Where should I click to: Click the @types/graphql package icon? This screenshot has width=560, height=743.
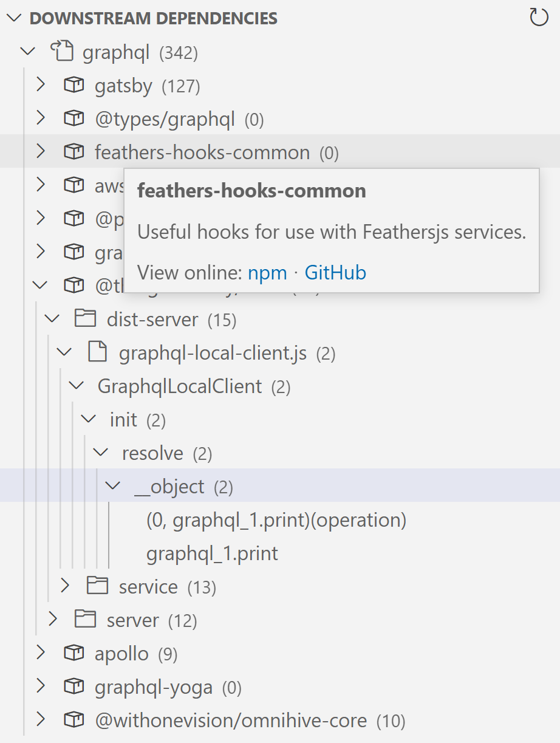[73, 119]
